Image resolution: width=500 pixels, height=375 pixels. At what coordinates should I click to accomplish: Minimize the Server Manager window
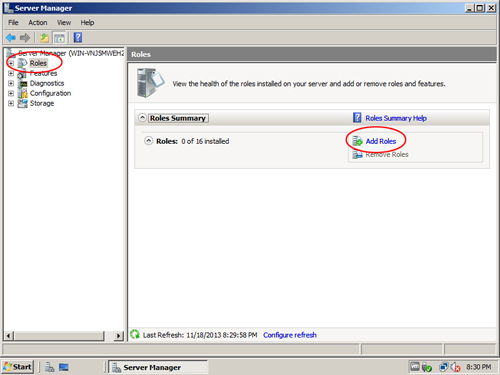[x=470, y=8]
